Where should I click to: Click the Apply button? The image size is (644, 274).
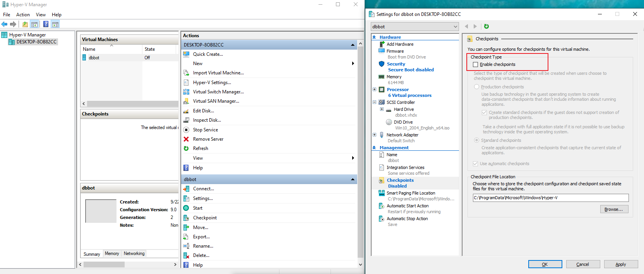[621, 264]
